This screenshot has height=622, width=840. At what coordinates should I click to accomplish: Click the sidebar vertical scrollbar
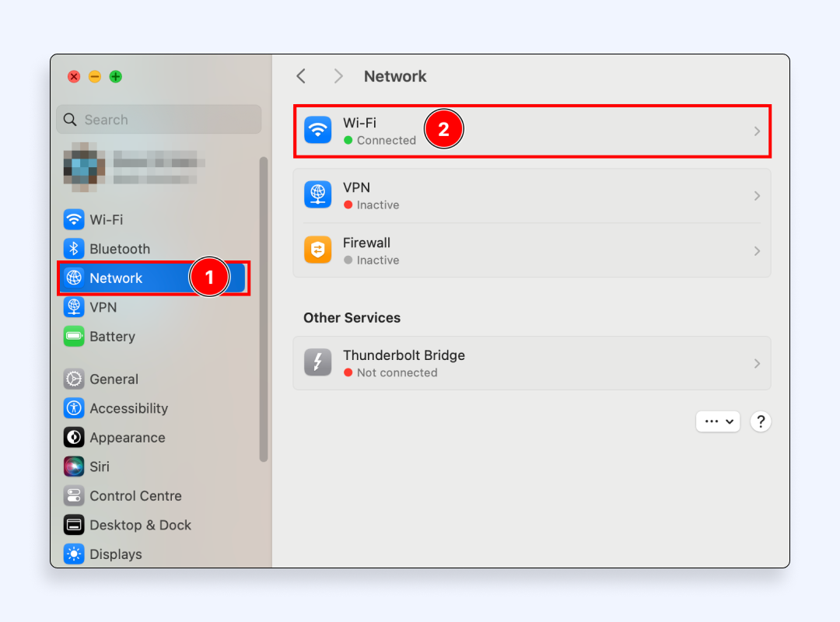point(264,309)
